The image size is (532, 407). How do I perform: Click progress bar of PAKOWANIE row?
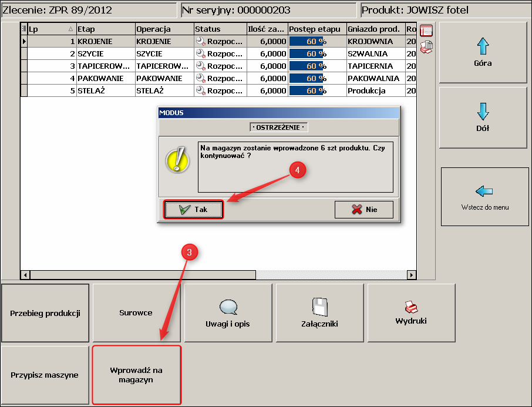click(x=316, y=78)
